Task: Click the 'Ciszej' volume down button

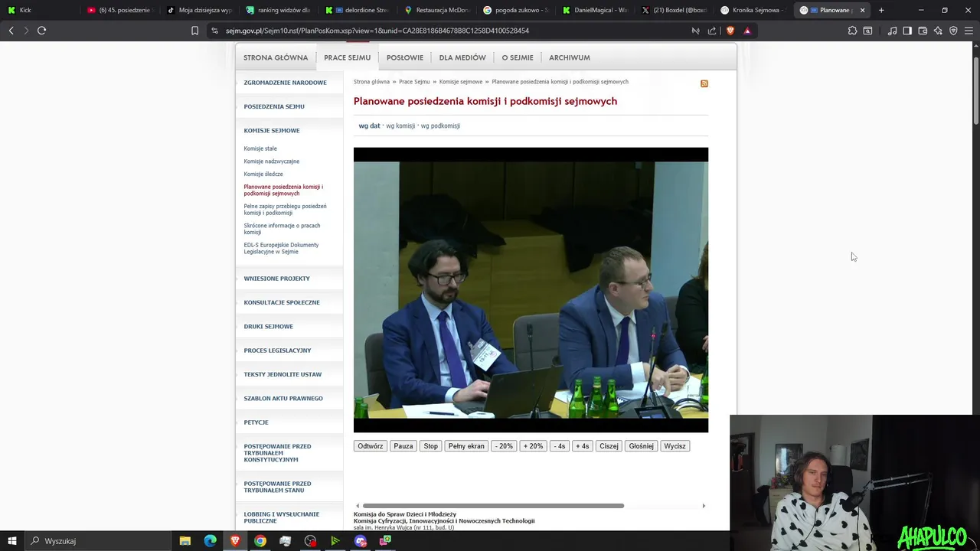Action: click(x=609, y=446)
